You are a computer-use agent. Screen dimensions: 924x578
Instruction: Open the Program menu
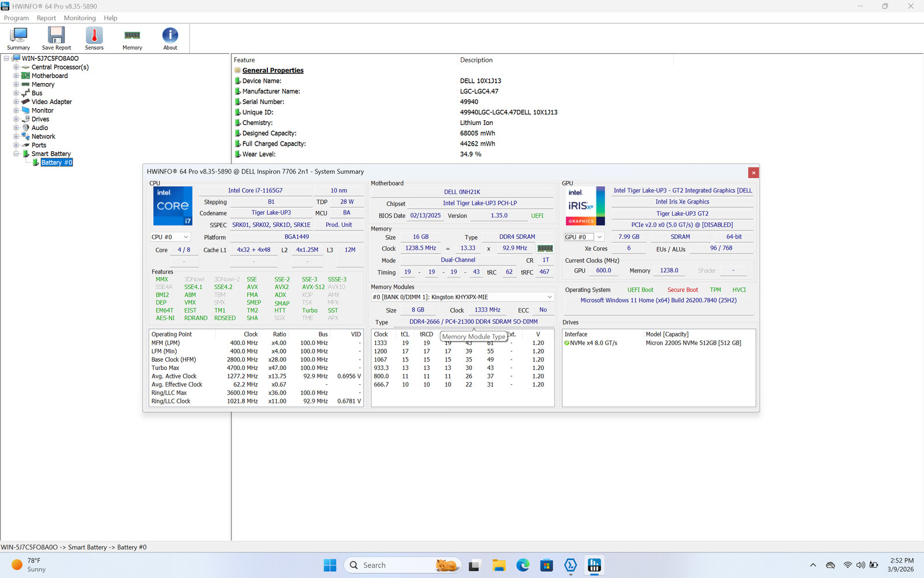click(16, 18)
